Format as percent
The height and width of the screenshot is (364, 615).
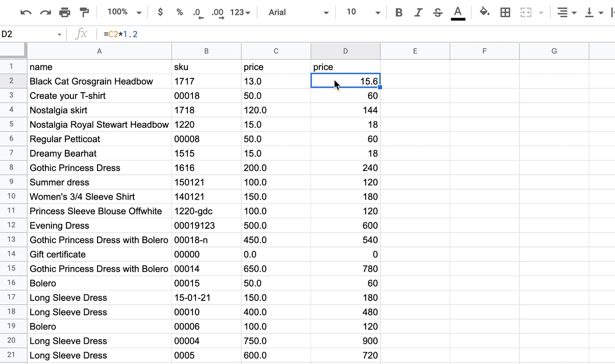pyautogui.click(x=180, y=12)
